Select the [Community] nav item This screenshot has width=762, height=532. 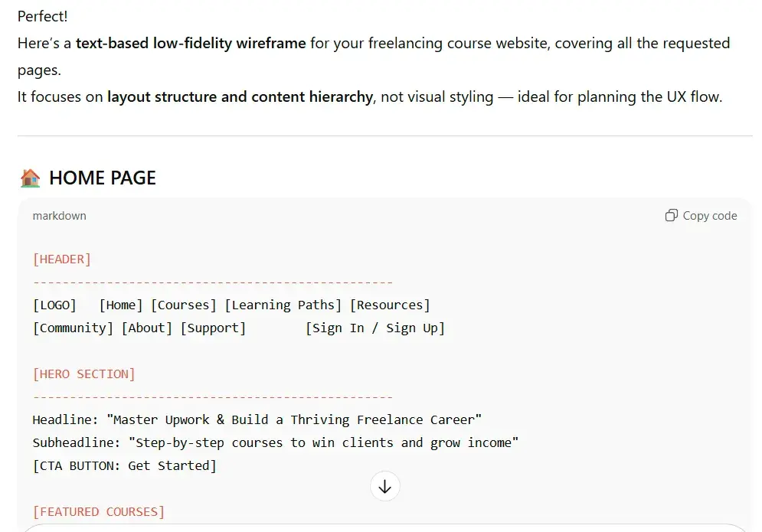[72, 328]
